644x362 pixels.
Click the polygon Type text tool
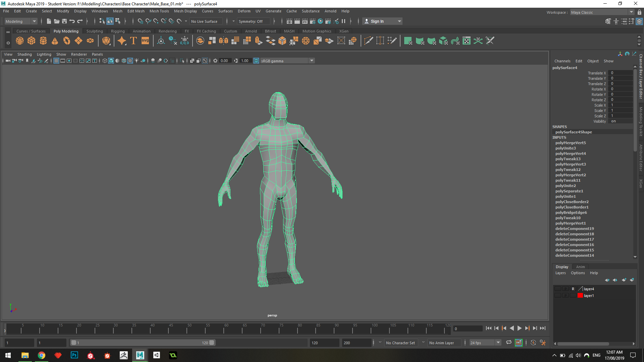pyautogui.click(x=133, y=41)
